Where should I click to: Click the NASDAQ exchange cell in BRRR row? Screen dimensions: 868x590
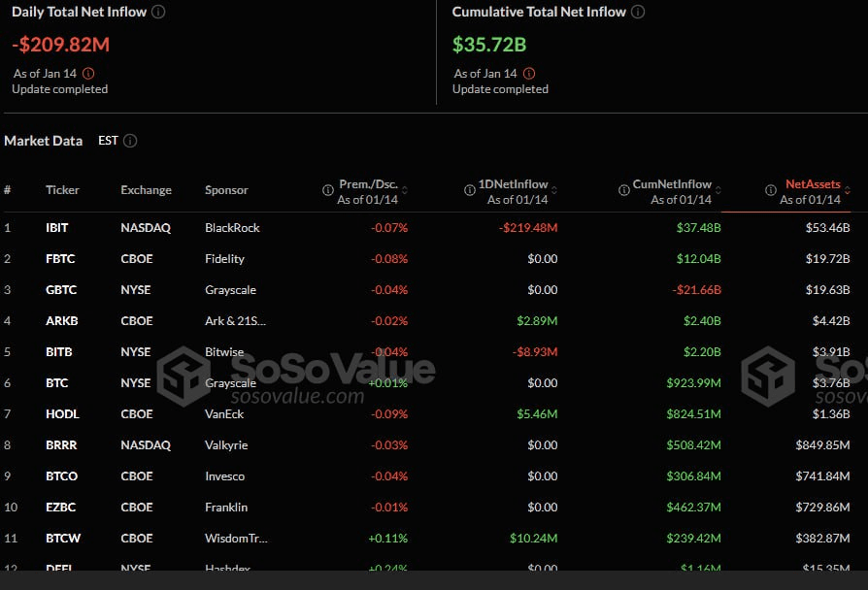tap(146, 444)
